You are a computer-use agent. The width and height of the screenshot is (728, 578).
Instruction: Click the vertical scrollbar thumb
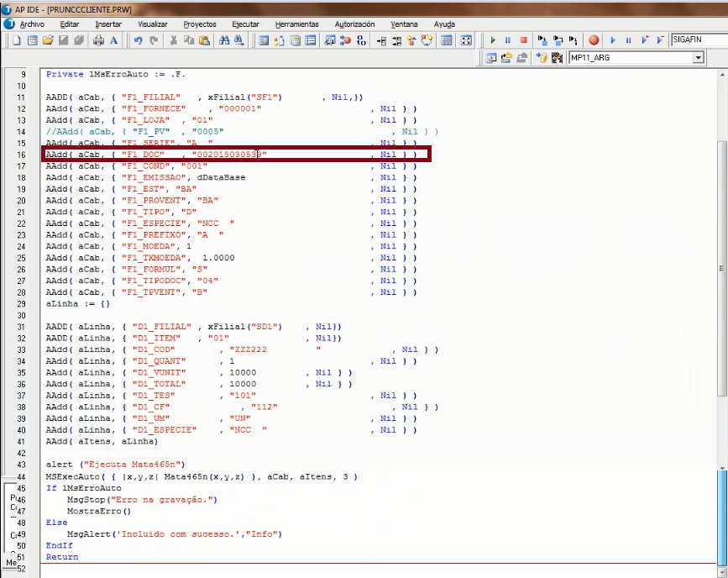pyautogui.click(x=722, y=269)
